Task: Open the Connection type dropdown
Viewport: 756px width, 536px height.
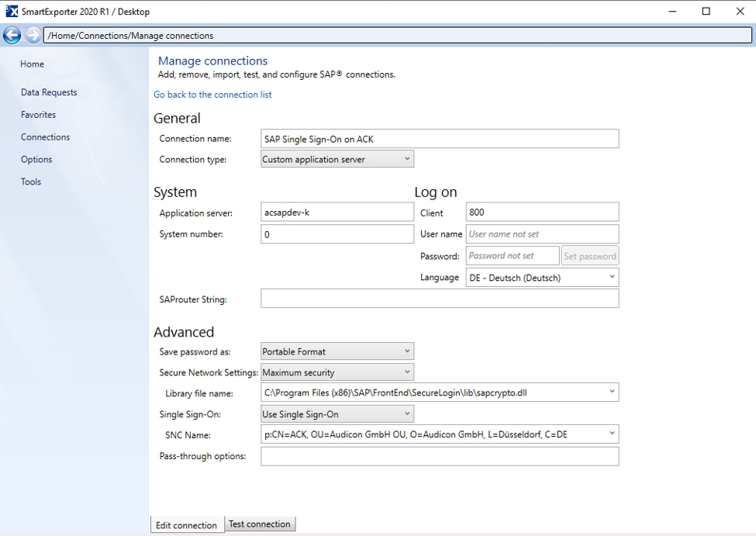Action: [337, 159]
